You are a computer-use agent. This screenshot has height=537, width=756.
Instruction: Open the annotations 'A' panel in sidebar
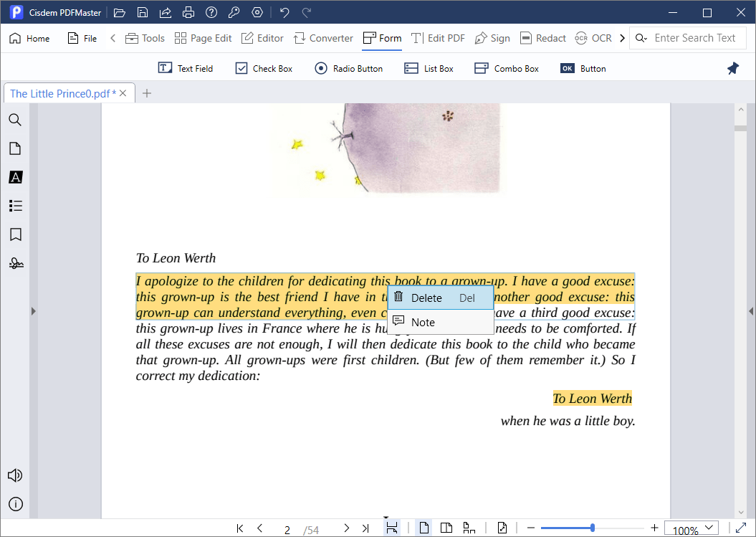coord(16,178)
